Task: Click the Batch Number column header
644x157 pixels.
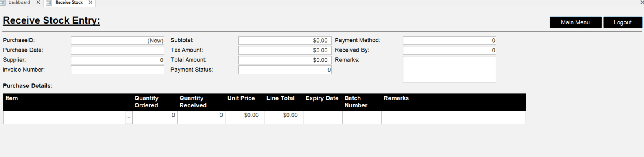Action: [x=356, y=102]
